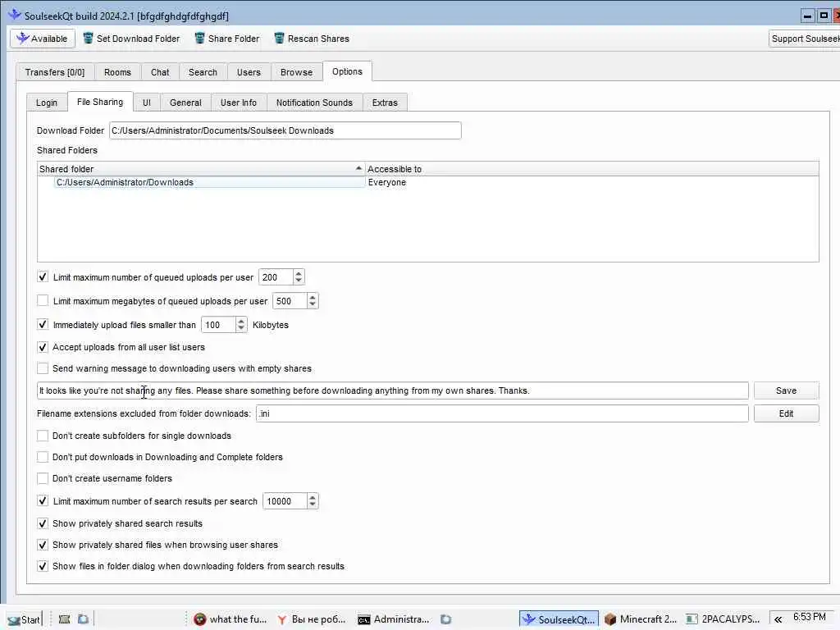Click the Accessible to column header

coord(592,169)
